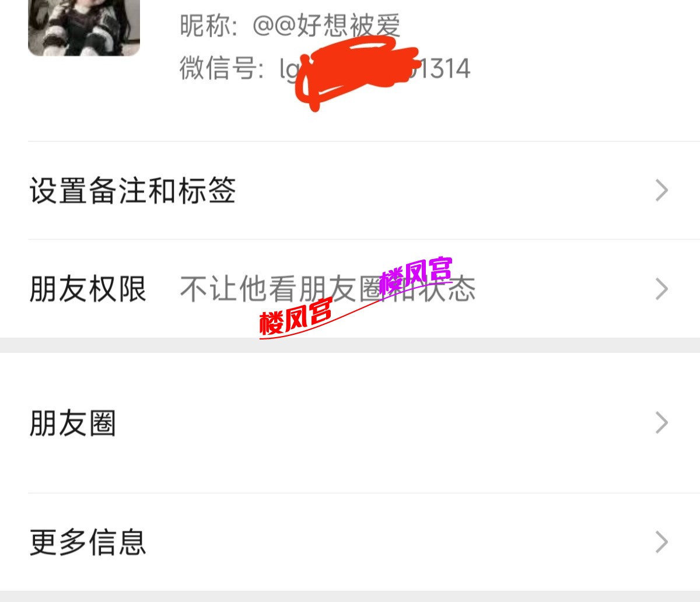The height and width of the screenshot is (602, 700).
Task: Select the nickname text @@好想被爱
Action: pos(327,26)
